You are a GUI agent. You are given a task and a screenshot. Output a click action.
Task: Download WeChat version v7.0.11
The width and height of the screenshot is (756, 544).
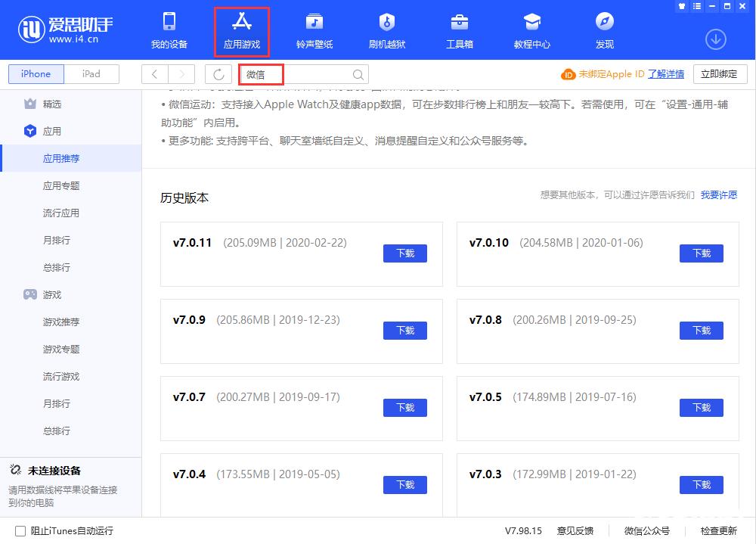click(405, 253)
